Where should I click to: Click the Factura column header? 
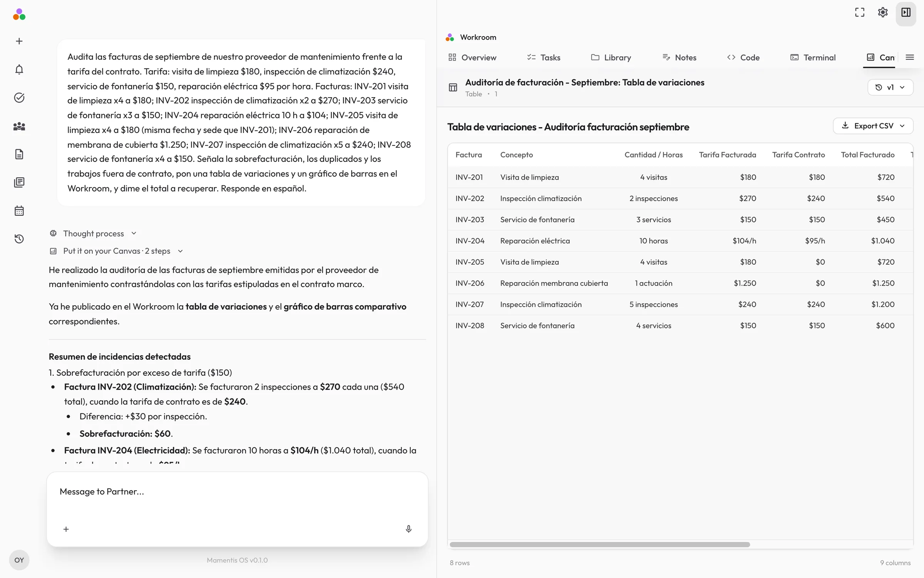click(469, 155)
